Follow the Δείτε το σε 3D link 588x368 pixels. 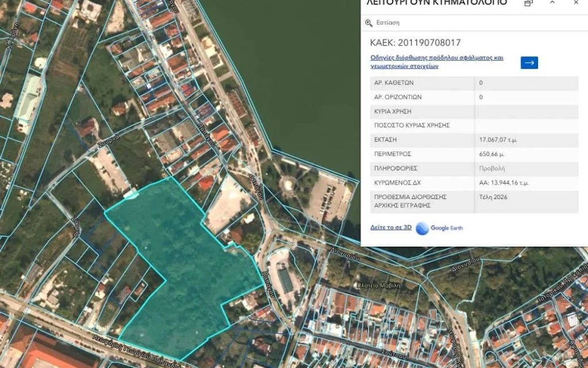click(391, 227)
